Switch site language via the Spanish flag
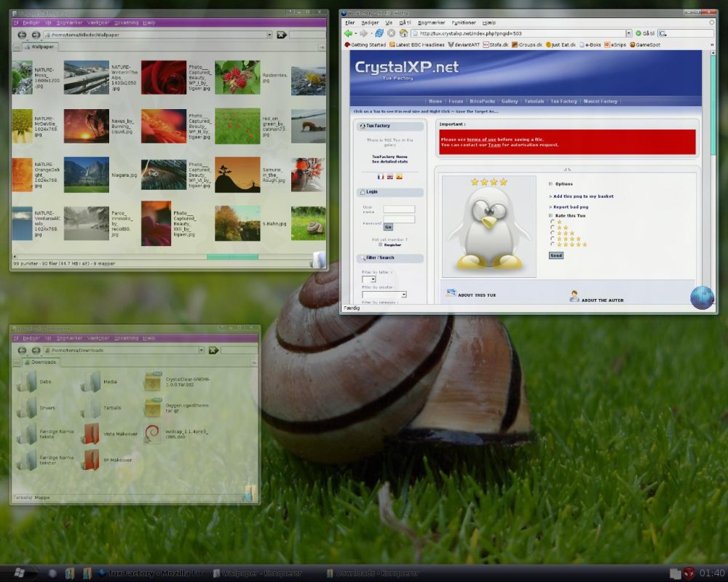Screen dimensions: 728x582 [399, 177]
